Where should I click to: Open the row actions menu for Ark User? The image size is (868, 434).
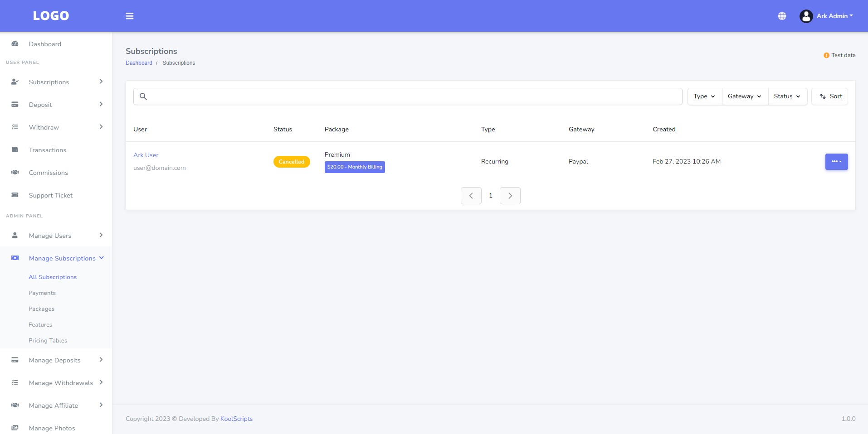836,161
